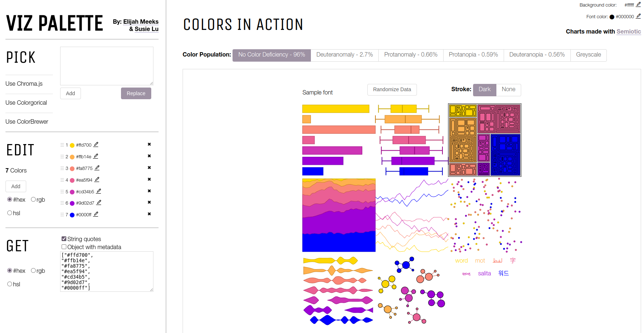The height and width of the screenshot is (333, 644).
Task: Remove color 5 #cd34b5 with X
Action: [149, 191]
